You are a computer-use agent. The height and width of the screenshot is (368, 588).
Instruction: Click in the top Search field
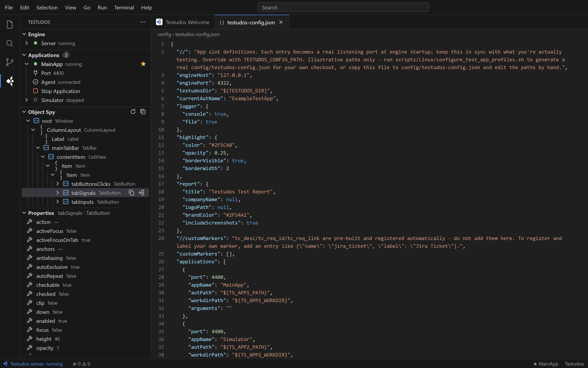pyautogui.click(x=343, y=8)
